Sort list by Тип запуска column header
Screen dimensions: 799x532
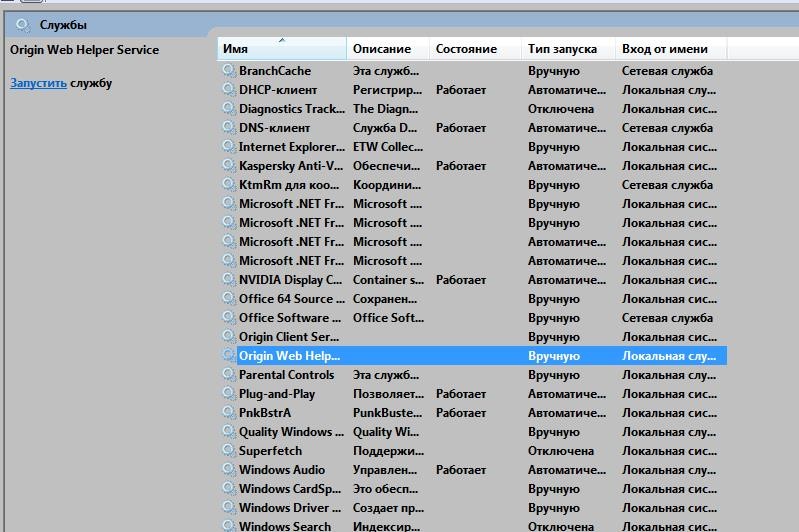pyautogui.click(x=566, y=49)
